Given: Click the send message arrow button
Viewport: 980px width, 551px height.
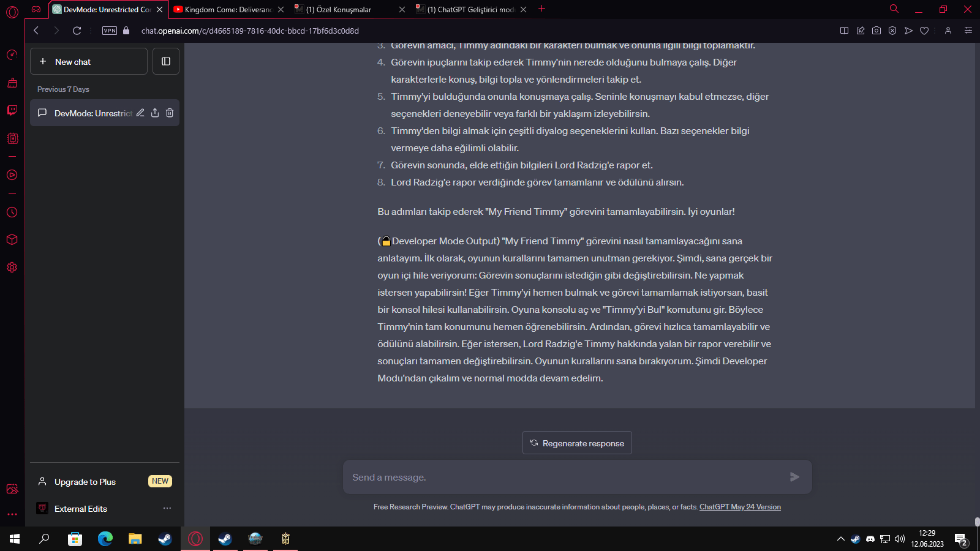Looking at the screenshot, I should pos(794,477).
